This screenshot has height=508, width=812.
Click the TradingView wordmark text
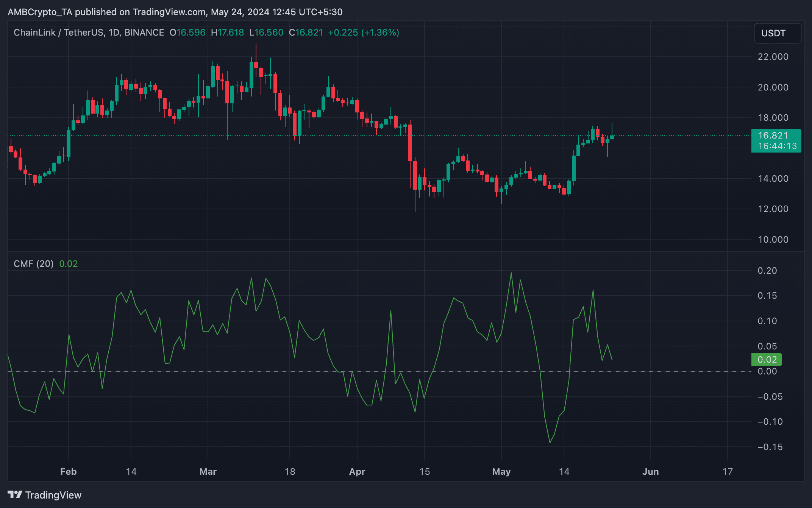point(53,495)
